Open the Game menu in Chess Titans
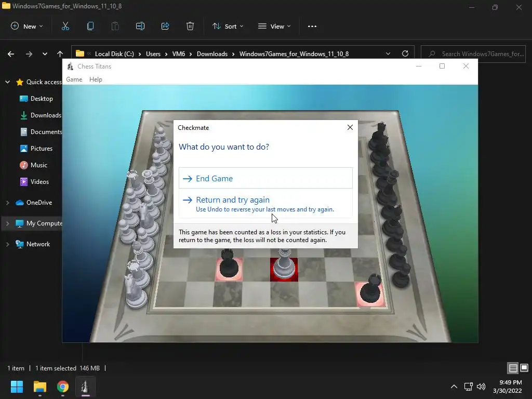 tap(74, 79)
